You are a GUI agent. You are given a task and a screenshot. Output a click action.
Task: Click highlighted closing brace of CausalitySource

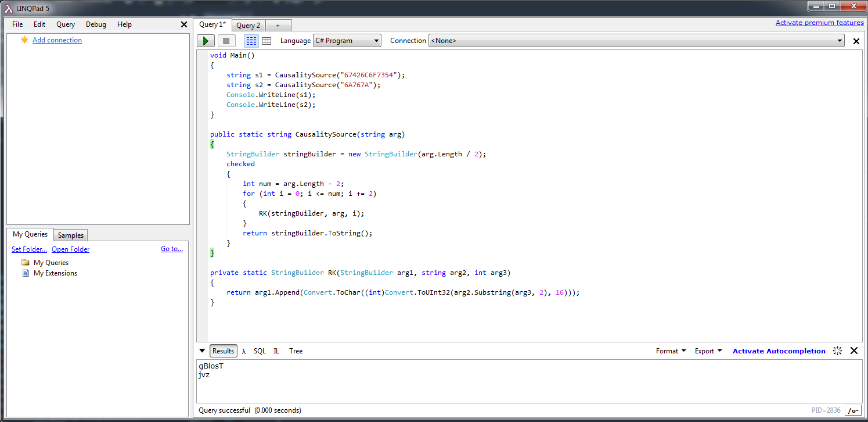coord(212,253)
